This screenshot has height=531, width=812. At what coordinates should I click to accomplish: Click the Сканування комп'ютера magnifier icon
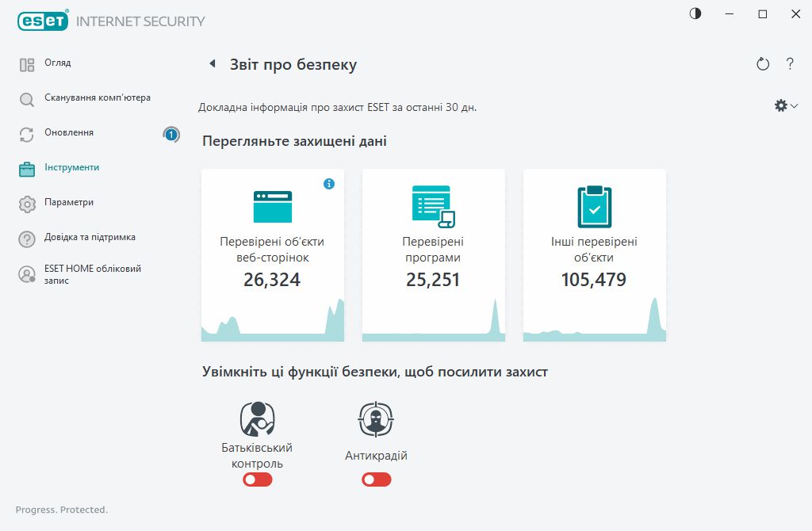tap(27, 99)
